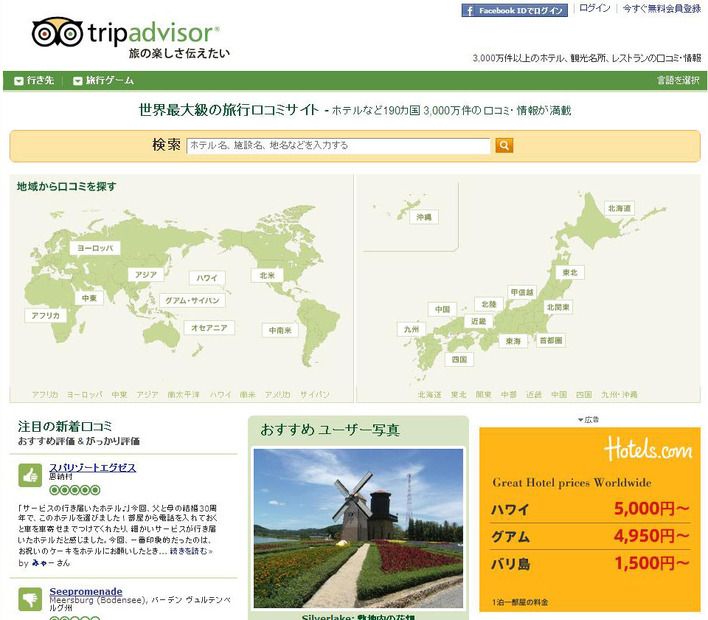Click the Hotels.com logo in the ad
The width and height of the screenshot is (708, 620).
coord(648,448)
